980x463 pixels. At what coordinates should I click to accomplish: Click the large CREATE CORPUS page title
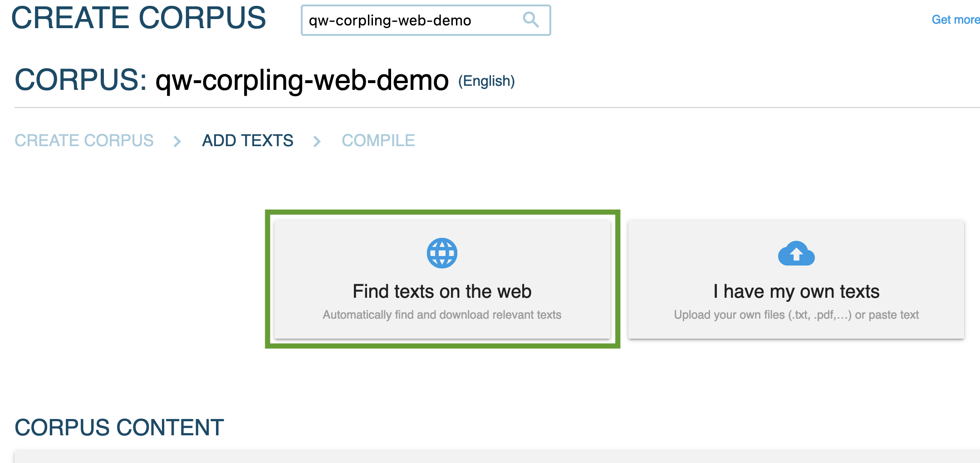click(138, 18)
